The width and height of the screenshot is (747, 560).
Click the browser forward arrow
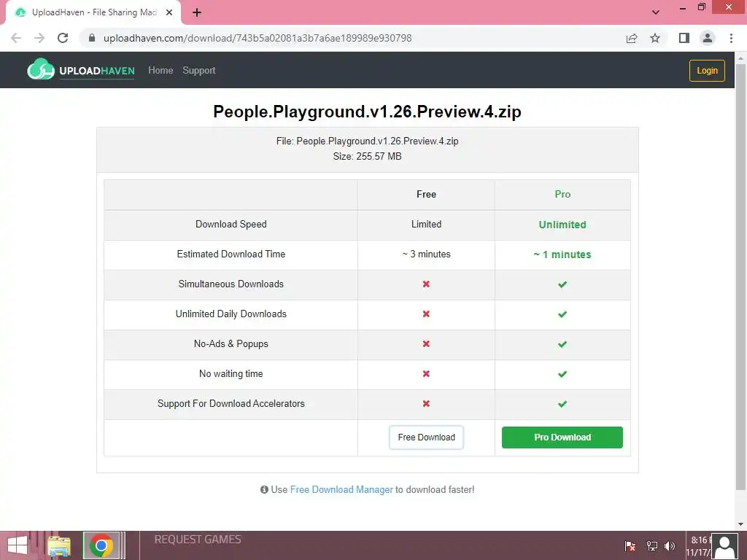coord(39,38)
